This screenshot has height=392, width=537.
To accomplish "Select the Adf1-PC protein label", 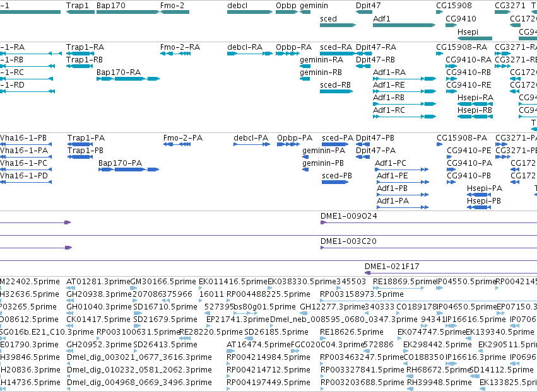I will (x=391, y=163).
